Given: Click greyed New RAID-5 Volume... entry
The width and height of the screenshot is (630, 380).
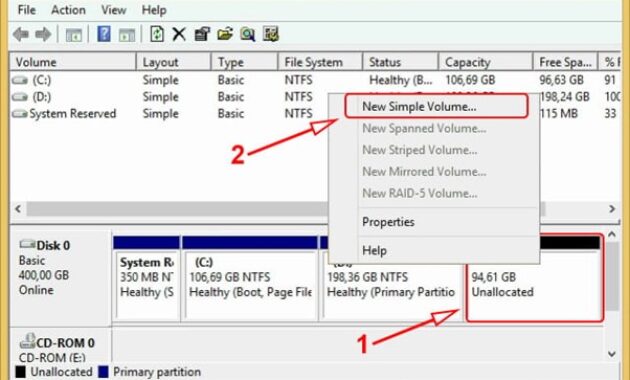Looking at the screenshot, I should tap(419, 194).
